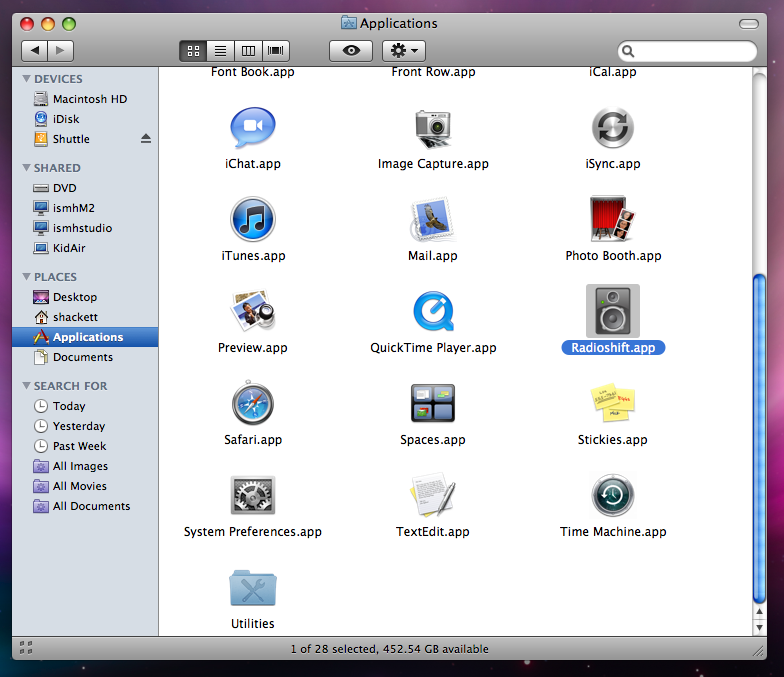This screenshot has height=677, width=784.
Task: Open the Action gear dropdown menu
Action: click(404, 50)
